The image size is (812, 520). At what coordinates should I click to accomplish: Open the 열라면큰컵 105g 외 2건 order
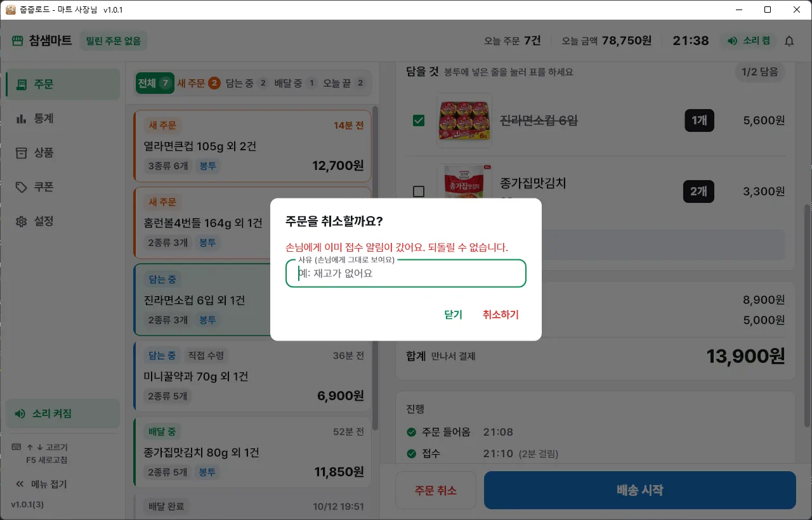[x=252, y=146]
